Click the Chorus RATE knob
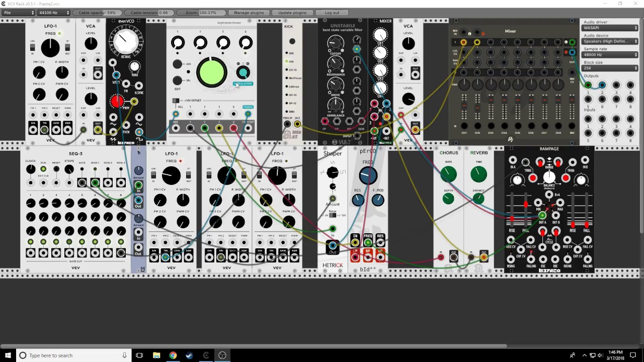The height and width of the screenshot is (362, 644). 448,174
